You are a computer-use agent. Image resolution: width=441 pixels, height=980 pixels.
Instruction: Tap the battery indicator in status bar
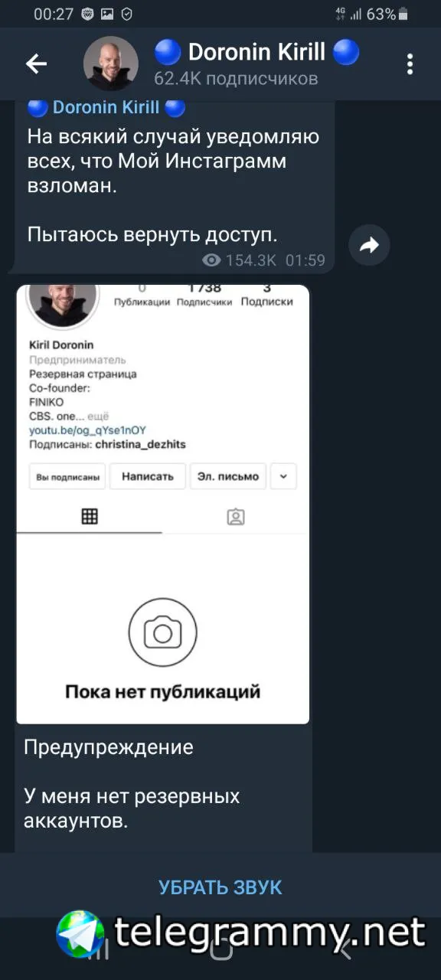(x=403, y=14)
